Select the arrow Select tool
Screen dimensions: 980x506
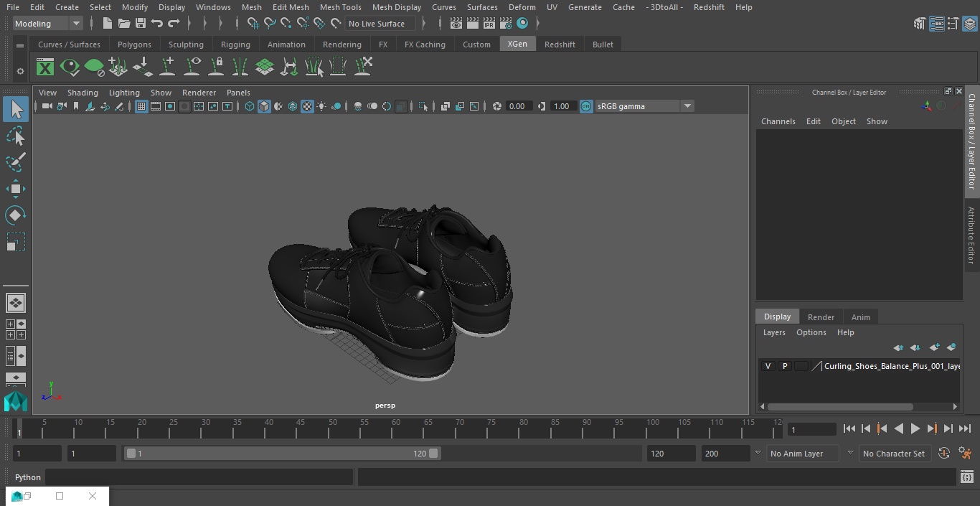point(16,109)
